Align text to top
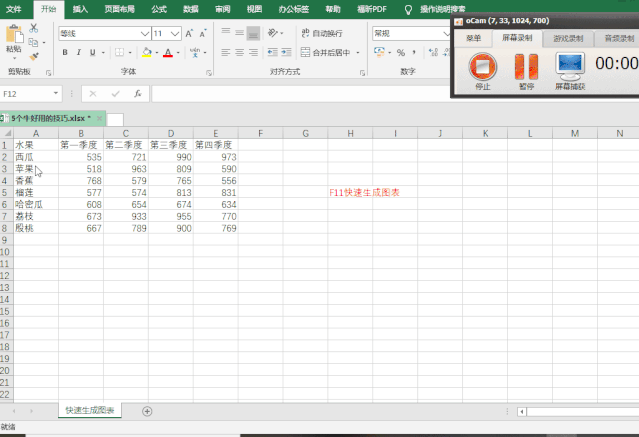Screen dimensions: 639x437 coord(226,33)
